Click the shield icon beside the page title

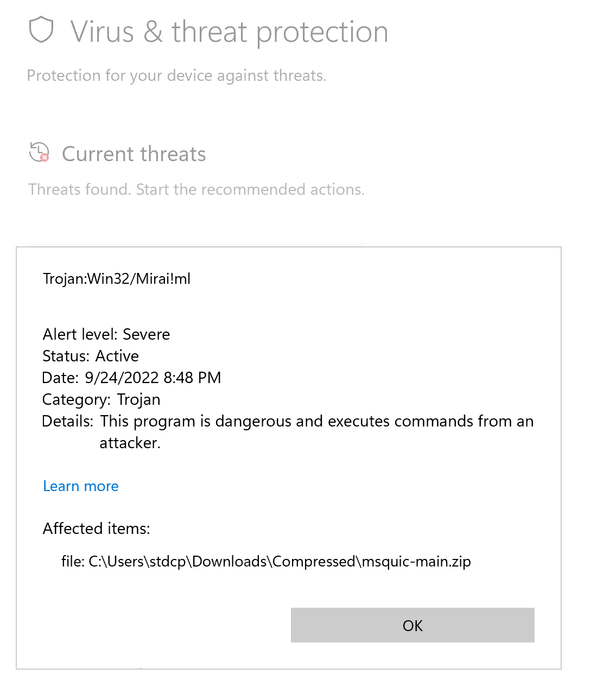tap(41, 31)
